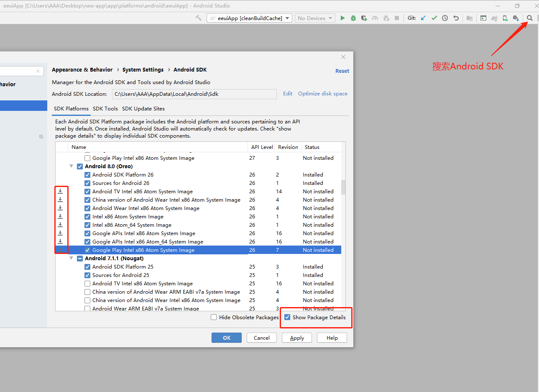Open the eeuiApp run configuration dropdown
539x392 pixels.
[249, 18]
